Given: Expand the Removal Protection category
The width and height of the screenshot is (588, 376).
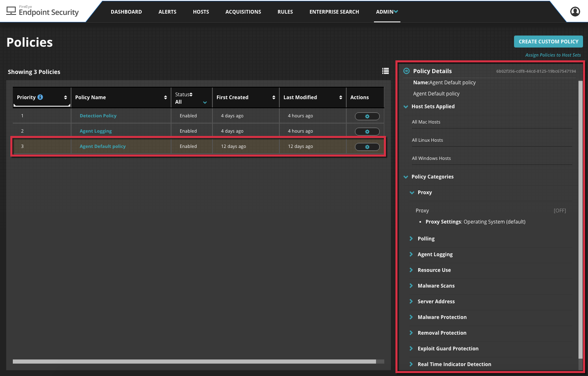Looking at the screenshot, I should (411, 333).
